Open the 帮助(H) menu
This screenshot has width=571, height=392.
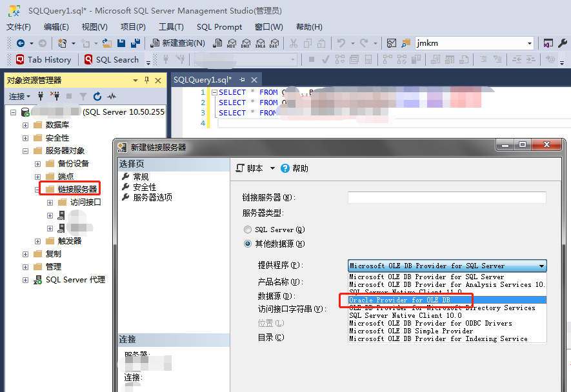tap(309, 27)
